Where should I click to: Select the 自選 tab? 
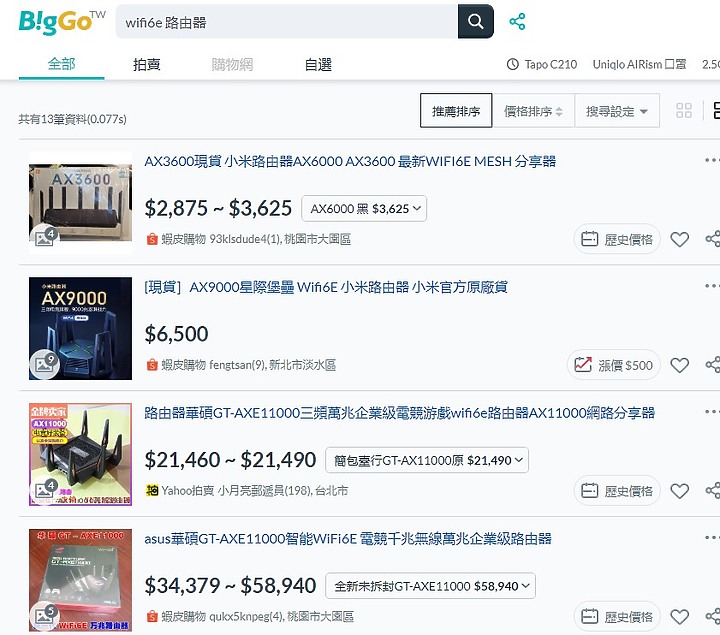coord(318,64)
